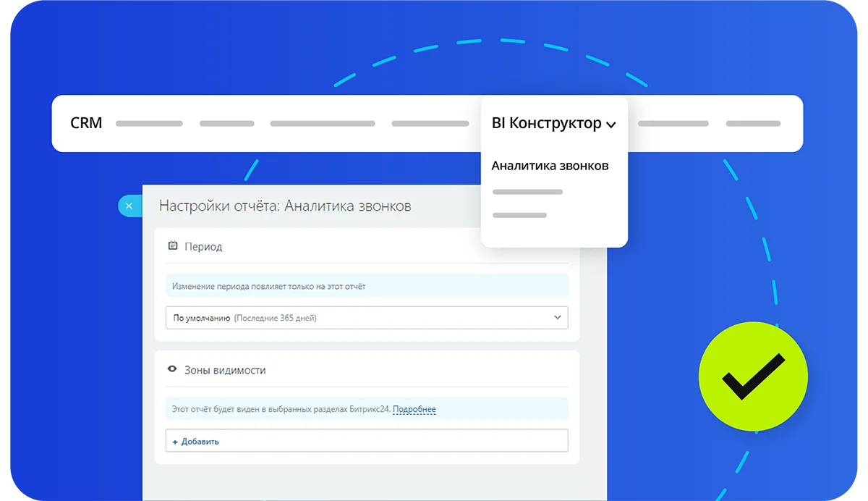Click the Настройки отчёта panel title
Viewport: 868px width, 501px height.
(284, 206)
